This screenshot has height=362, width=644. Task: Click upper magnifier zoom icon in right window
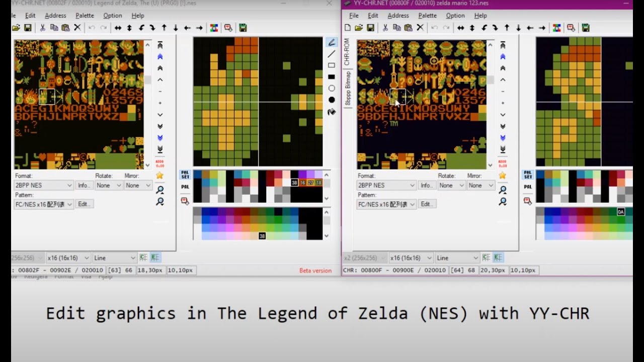click(503, 190)
